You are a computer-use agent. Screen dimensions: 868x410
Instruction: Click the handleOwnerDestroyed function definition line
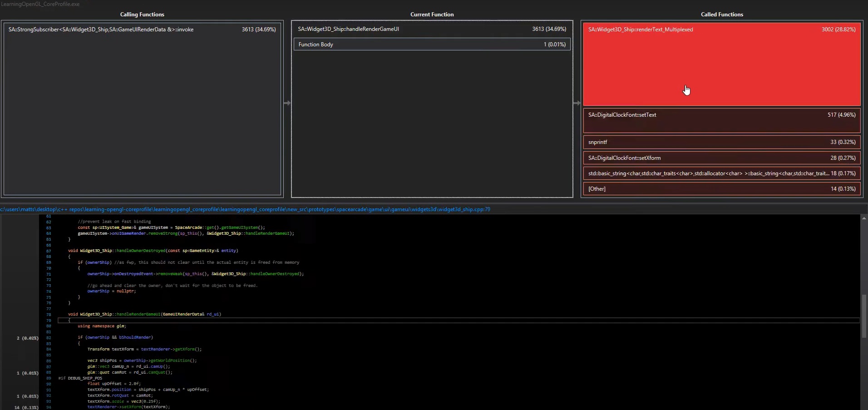[153, 251]
